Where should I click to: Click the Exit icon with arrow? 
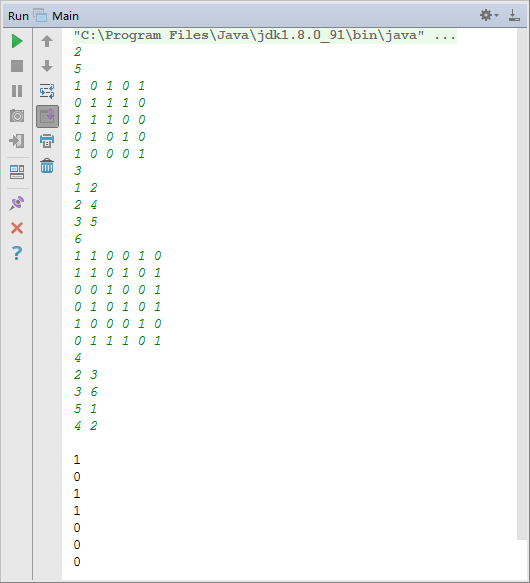17,141
